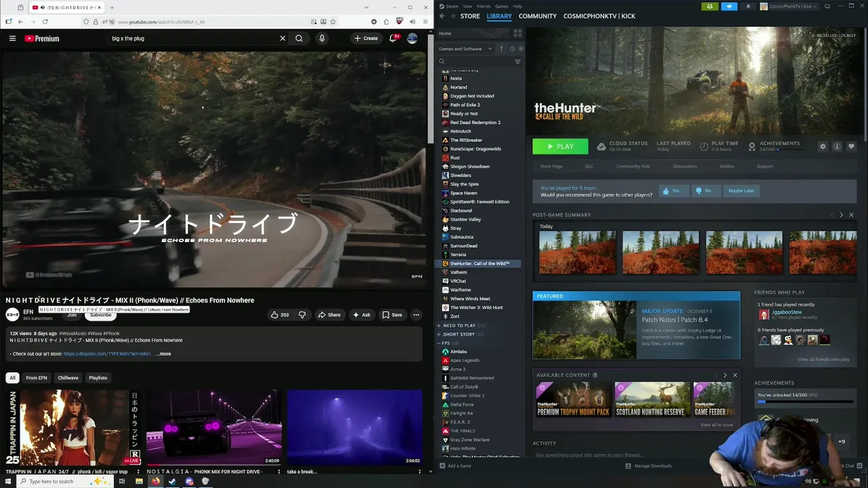
Task: Run YouTube search with magnifier icon
Action: point(299,39)
